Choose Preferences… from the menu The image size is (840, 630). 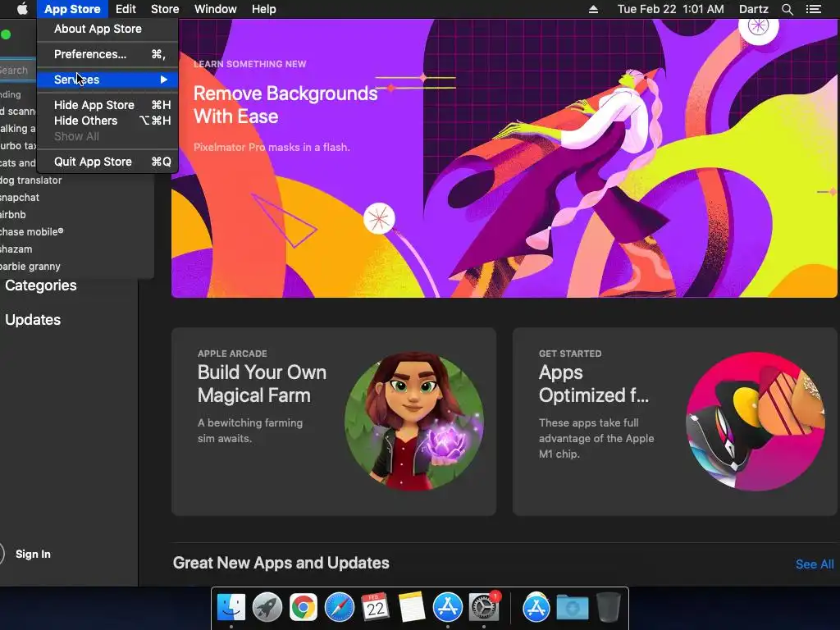(107, 54)
